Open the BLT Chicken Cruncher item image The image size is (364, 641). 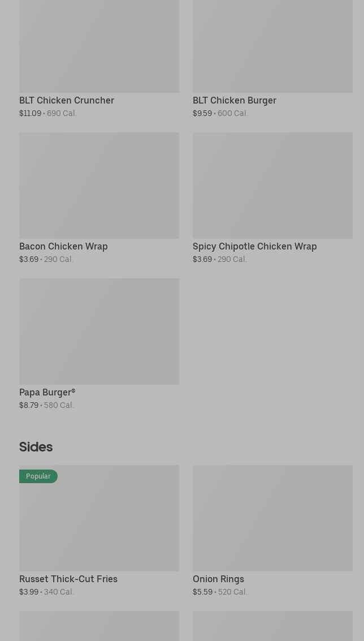pos(99,46)
